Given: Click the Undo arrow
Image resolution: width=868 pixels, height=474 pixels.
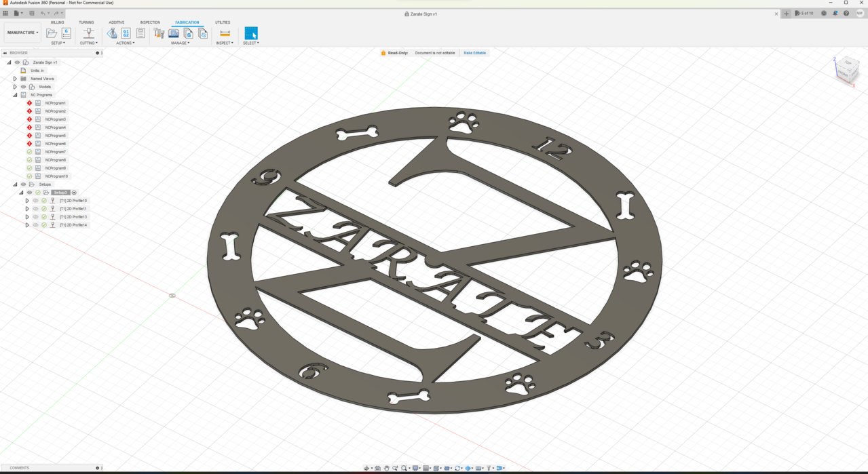Looking at the screenshot, I should [x=43, y=13].
